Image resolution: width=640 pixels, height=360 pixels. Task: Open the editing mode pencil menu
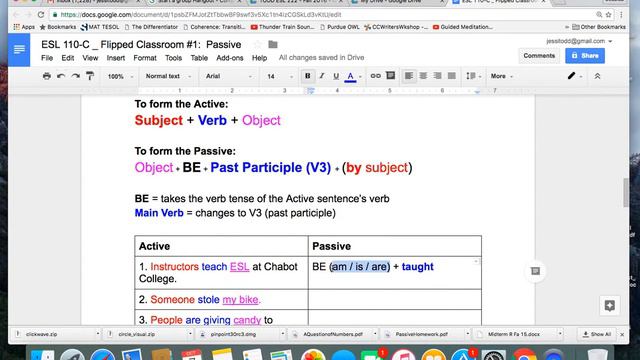click(x=574, y=76)
